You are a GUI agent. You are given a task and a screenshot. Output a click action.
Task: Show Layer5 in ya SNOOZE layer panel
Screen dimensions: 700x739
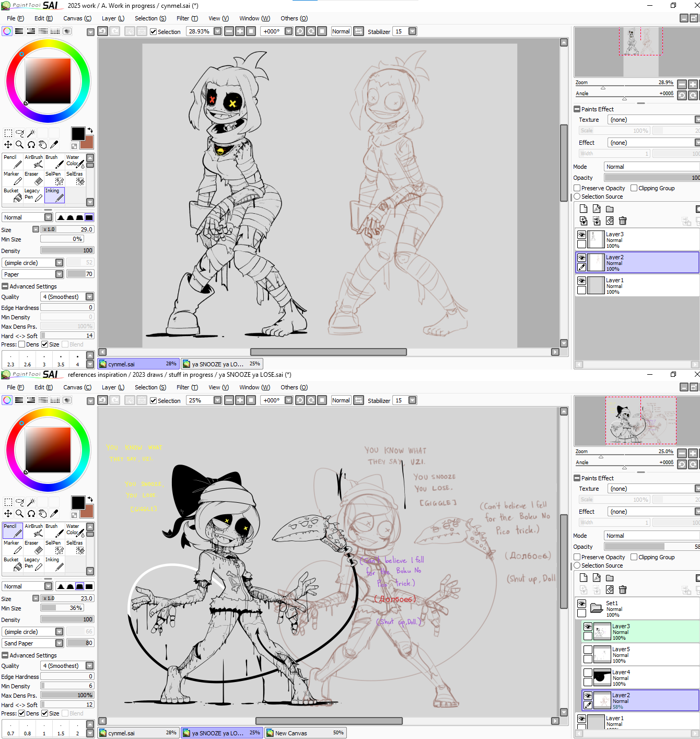(588, 650)
